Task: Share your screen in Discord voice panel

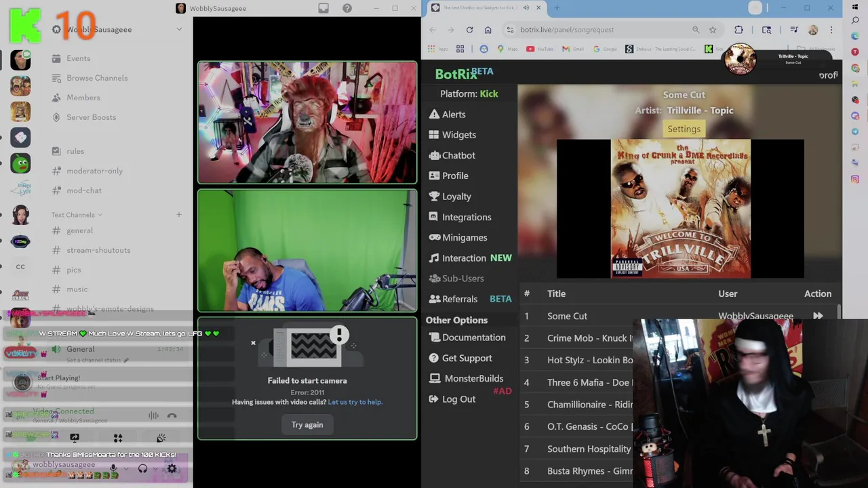Action: 75,438
